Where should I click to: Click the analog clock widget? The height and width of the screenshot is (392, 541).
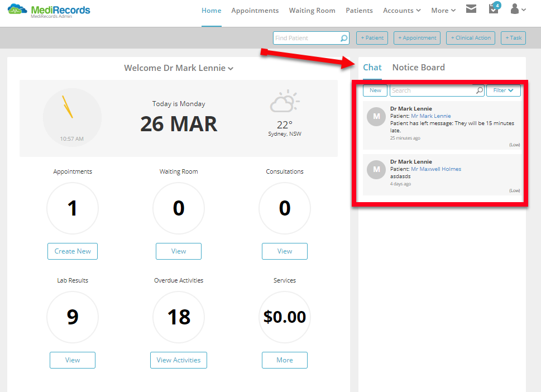(72, 117)
